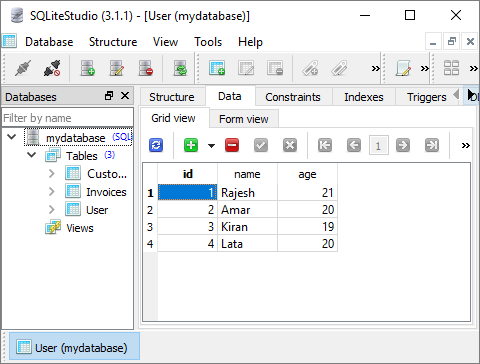Screen dimensions: 480x364
Task: Collapse the mydatabase tree node
Action: point(12,137)
